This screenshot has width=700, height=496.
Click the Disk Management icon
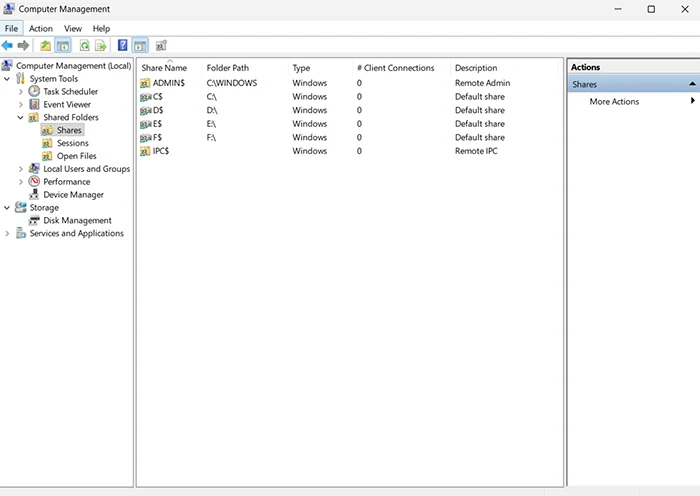coord(34,220)
